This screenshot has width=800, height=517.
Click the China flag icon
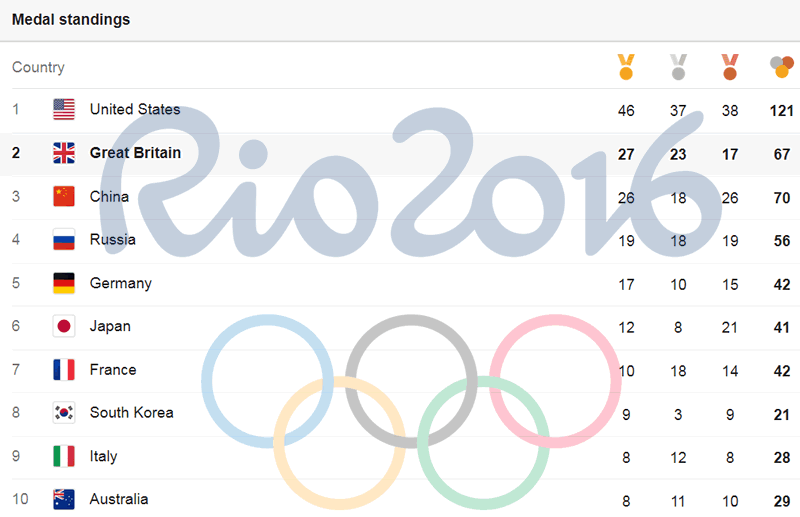[64, 196]
